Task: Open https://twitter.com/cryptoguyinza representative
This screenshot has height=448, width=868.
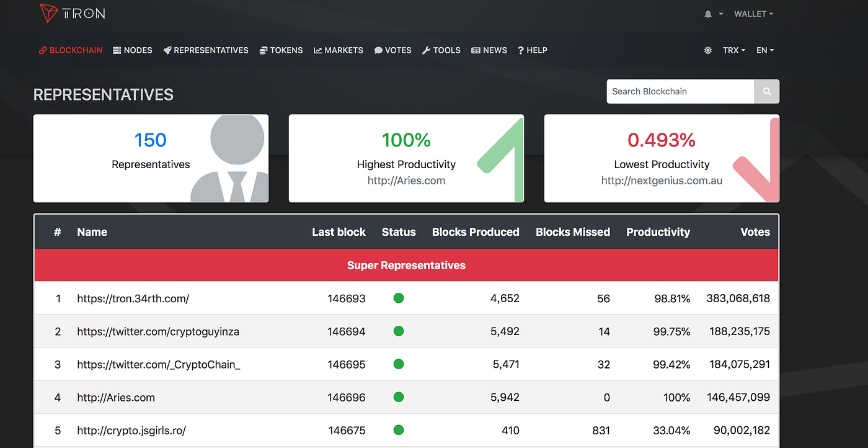Action: [x=158, y=331]
